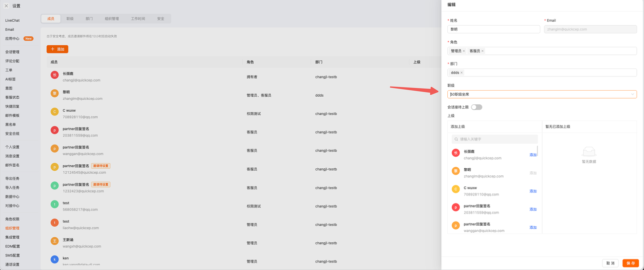This screenshot has width=644, height=270.
Task: Open 角色权限 in the left sidebar
Action: click(13, 219)
